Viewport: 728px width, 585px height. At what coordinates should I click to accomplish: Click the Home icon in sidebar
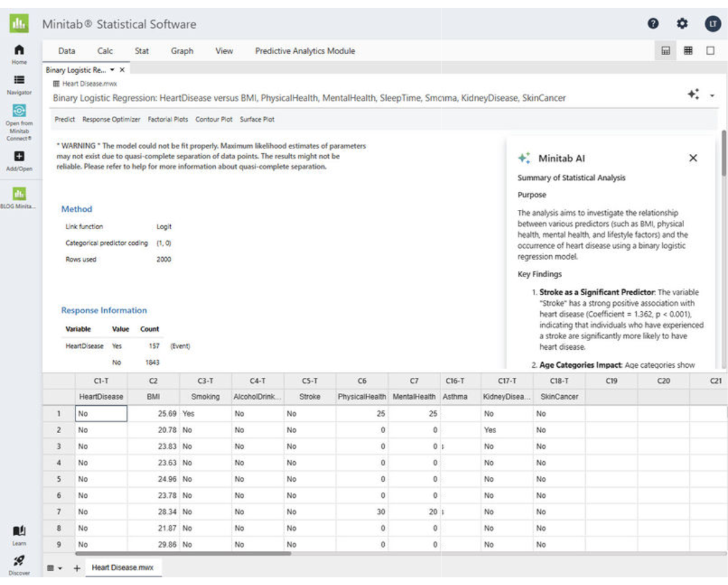coord(19,51)
